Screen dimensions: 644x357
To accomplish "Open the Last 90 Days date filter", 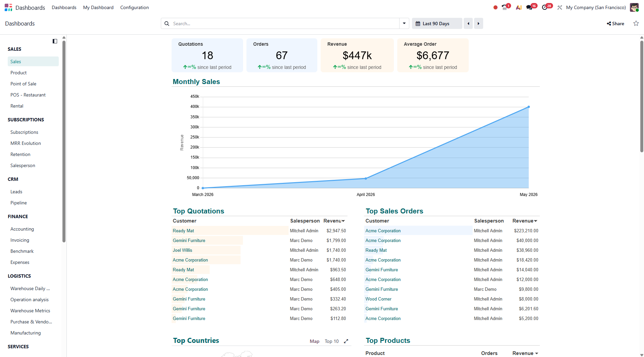I will [x=437, y=24].
